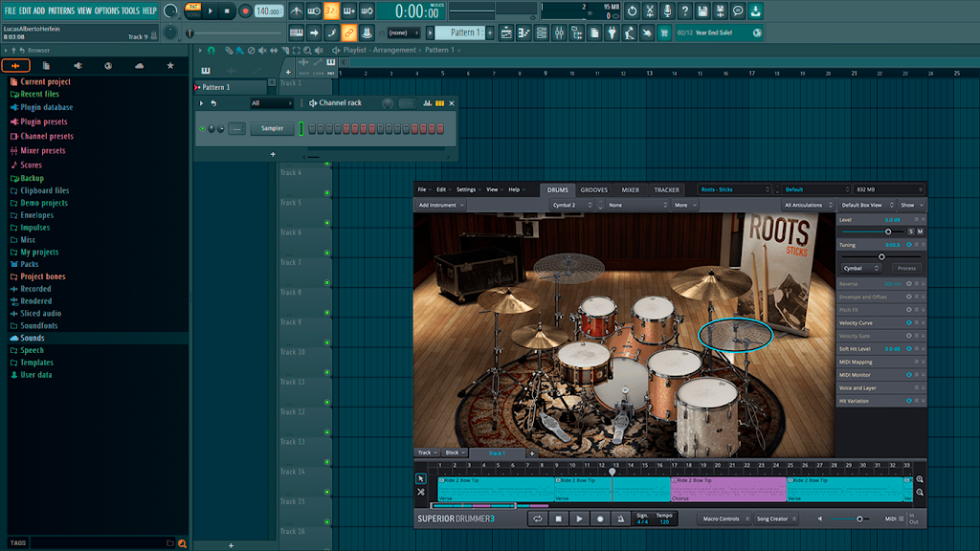Select the browser starred favorites icon
The image size is (980, 551).
click(x=170, y=66)
